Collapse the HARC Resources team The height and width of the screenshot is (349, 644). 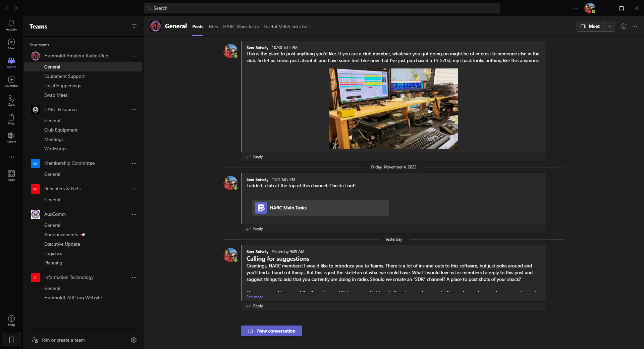click(61, 109)
